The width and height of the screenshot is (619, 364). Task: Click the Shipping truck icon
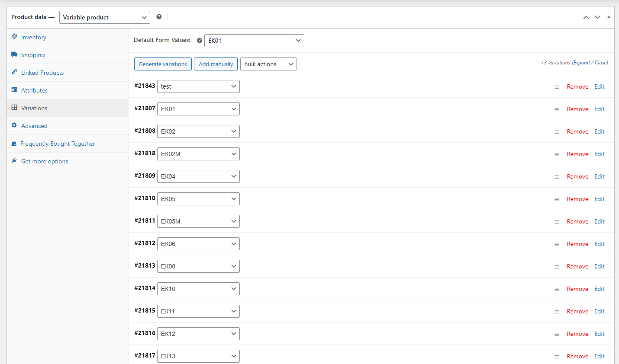tap(14, 54)
